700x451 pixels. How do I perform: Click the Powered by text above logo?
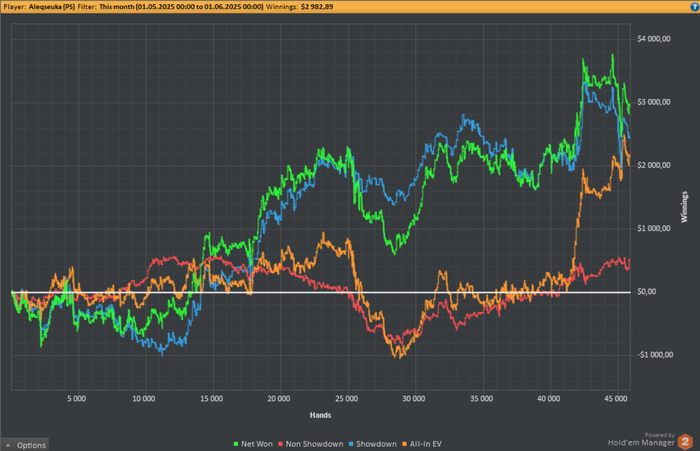coord(659,435)
